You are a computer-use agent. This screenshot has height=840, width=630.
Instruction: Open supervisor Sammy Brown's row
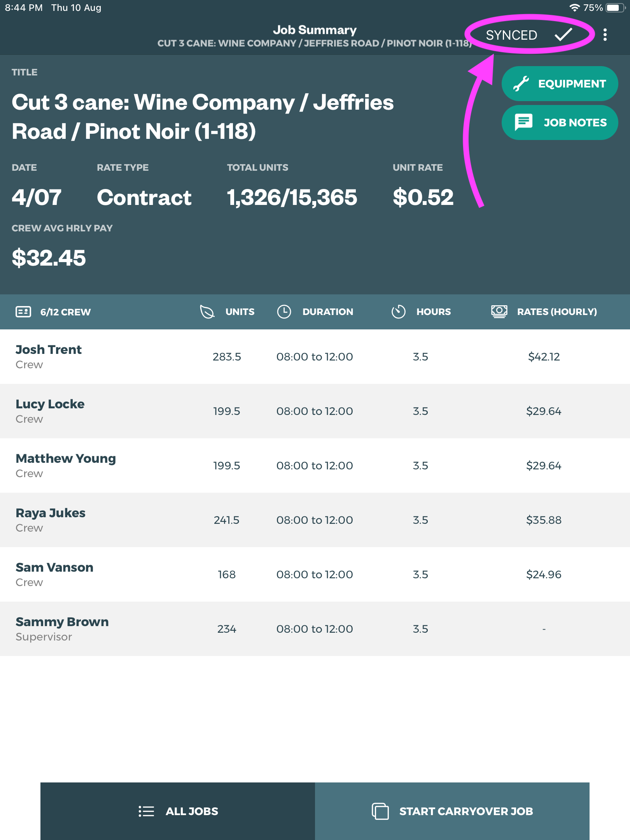click(x=62, y=628)
